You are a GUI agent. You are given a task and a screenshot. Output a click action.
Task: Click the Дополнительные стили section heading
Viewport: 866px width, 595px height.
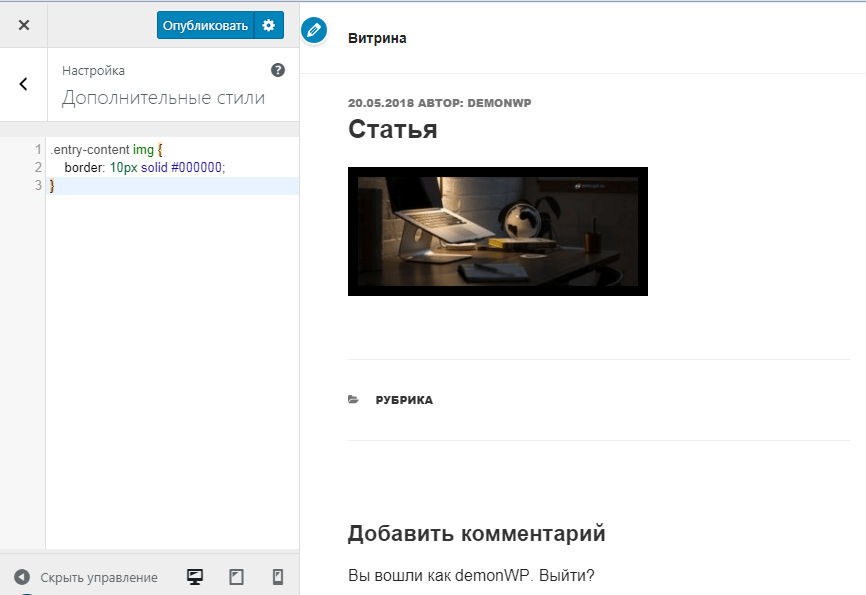click(x=163, y=98)
